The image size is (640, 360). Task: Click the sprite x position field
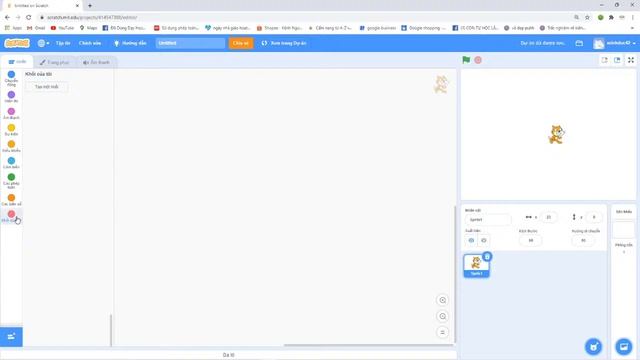[x=549, y=217]
